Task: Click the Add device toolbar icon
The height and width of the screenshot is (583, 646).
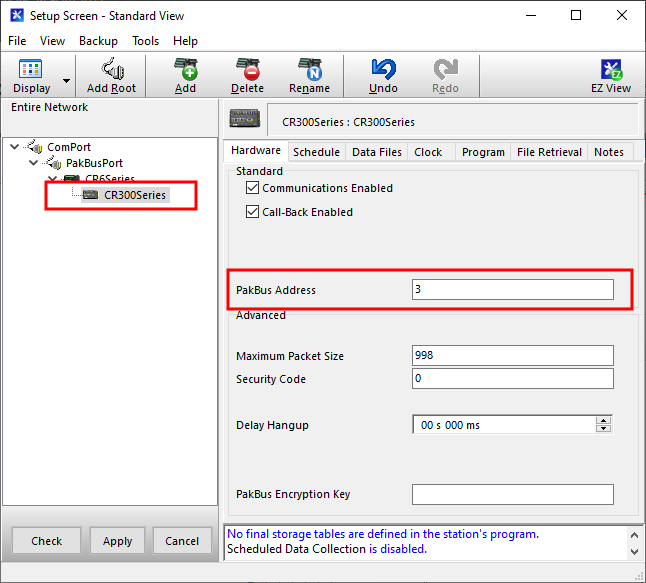Action: pyautogui.click(x=185, y=69)
